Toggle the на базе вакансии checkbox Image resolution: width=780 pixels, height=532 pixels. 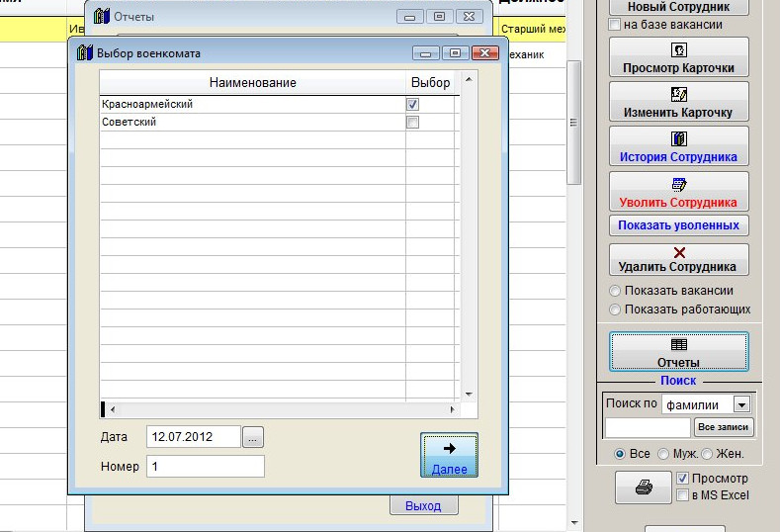[615, 25]
